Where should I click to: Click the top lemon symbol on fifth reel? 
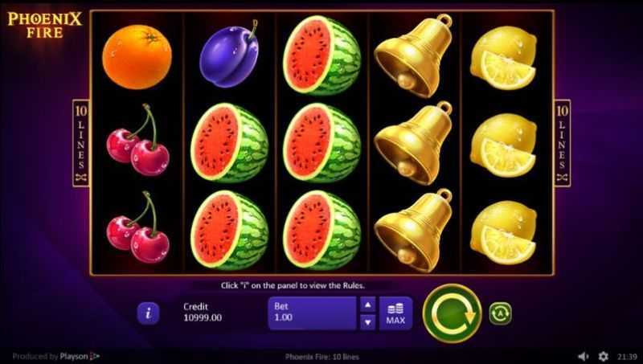click(x=504, y=57)
